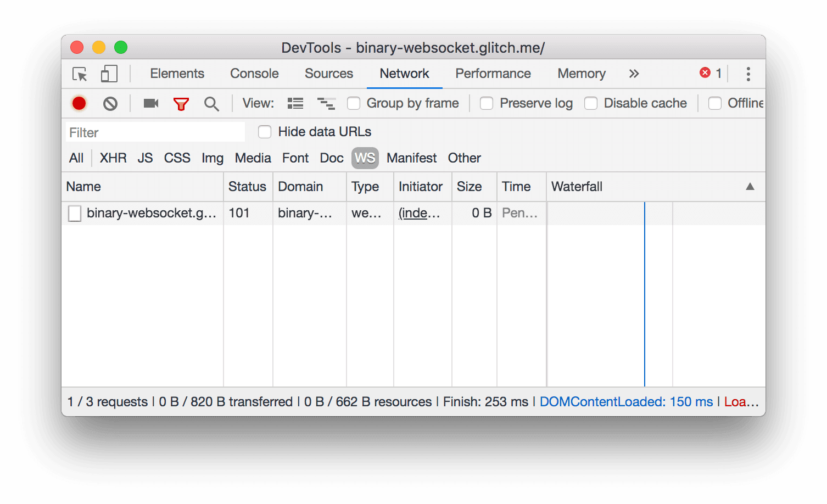The height and width of the screenshot is (504, 827).
Task: Clear the network requests list
Action: (110, 103)
